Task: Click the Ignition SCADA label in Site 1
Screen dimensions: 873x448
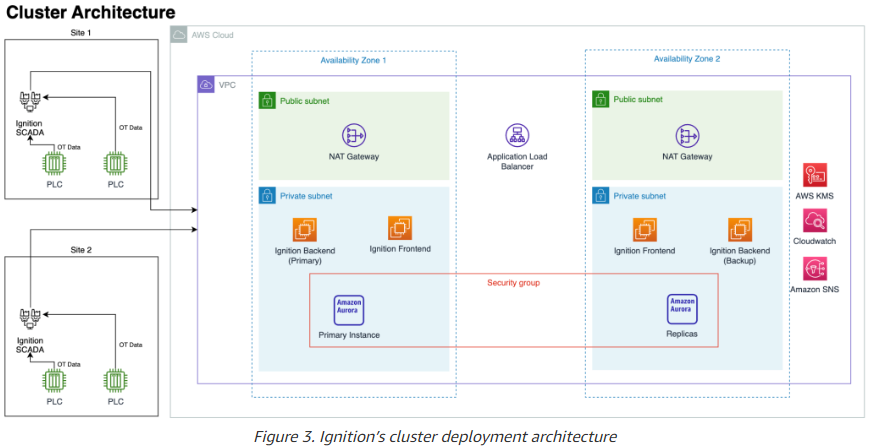Action: pos(30,128)
